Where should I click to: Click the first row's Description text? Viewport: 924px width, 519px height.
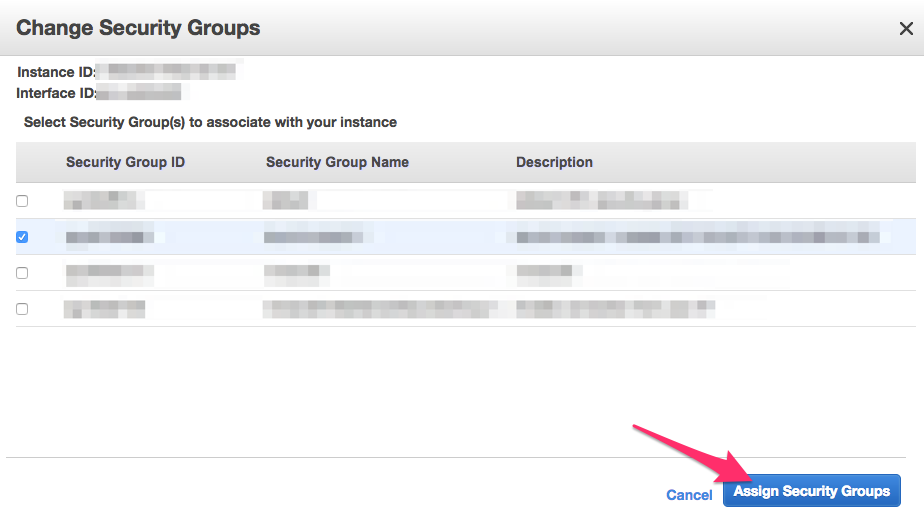[x=610, y=200]
